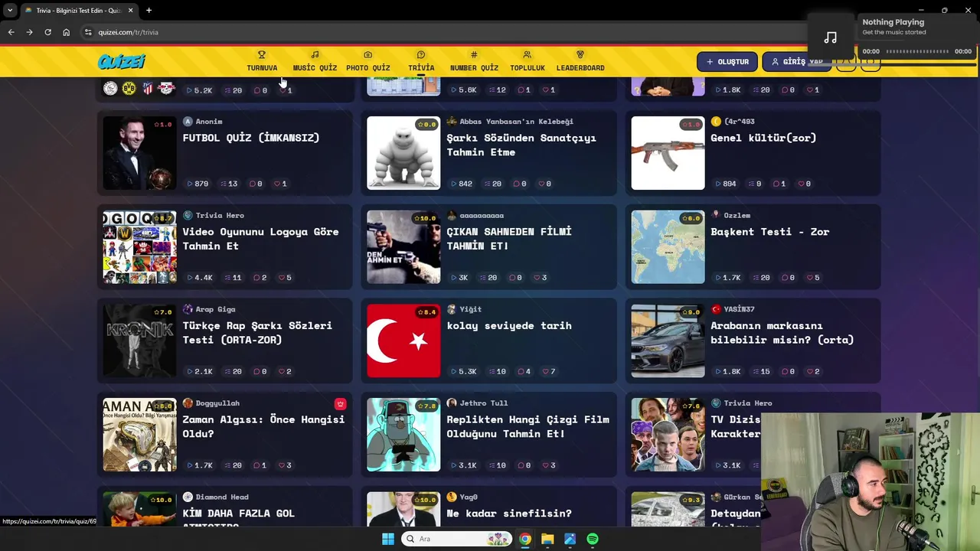Screen dimensions: 980x551
Task: Click author name YASİN37
Action: 739,309
